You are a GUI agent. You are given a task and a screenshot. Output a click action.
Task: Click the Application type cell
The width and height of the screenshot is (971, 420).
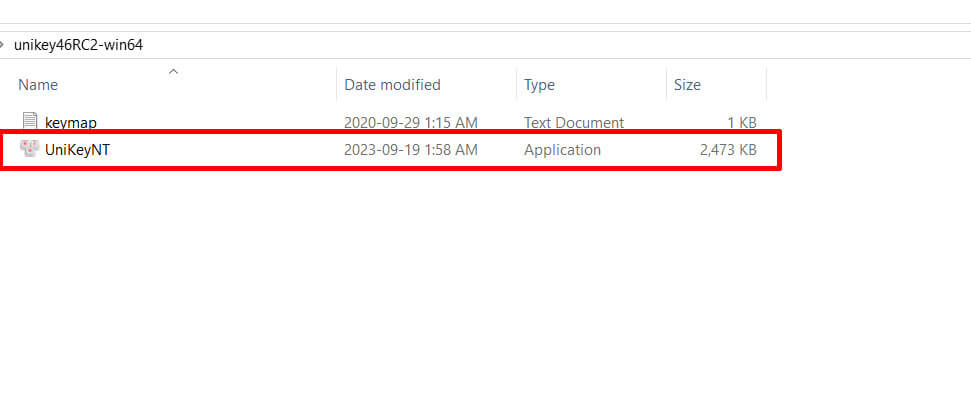click(562, 150)
